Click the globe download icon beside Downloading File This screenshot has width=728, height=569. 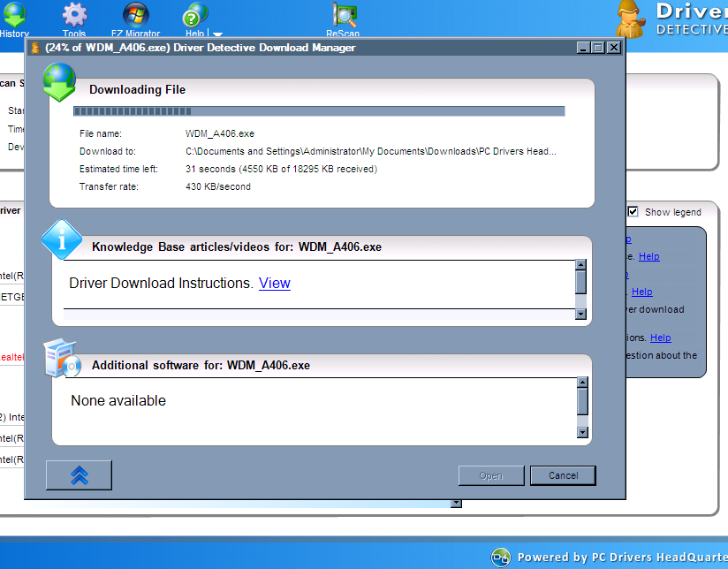click(59, 82)
